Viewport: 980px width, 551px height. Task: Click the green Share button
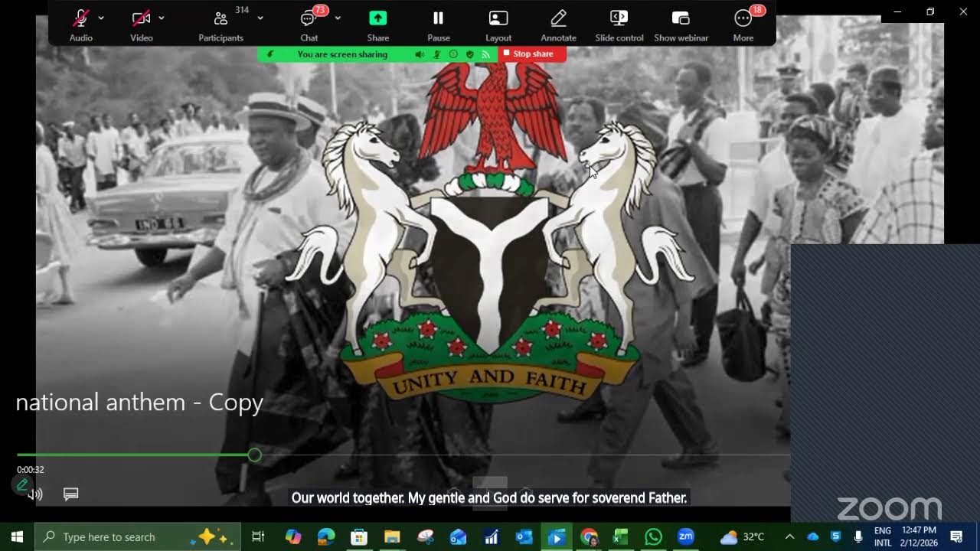(378, 24)
